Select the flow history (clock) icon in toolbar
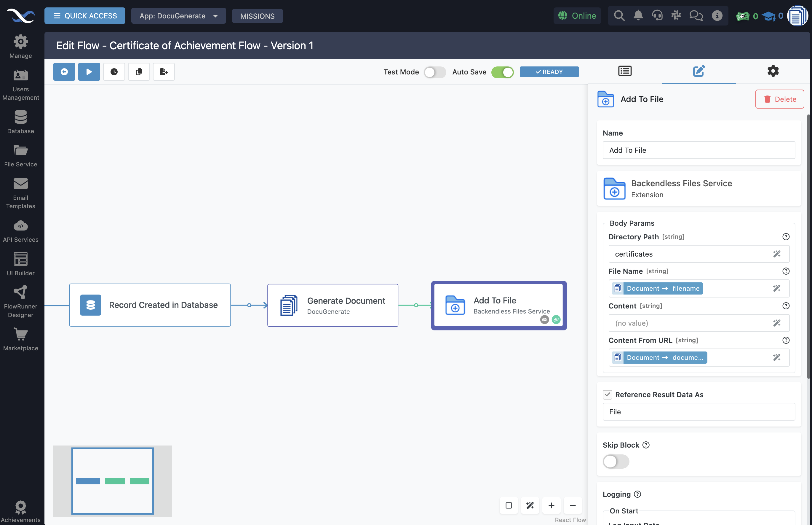812x525 pixels. click(x=114, y=71)
